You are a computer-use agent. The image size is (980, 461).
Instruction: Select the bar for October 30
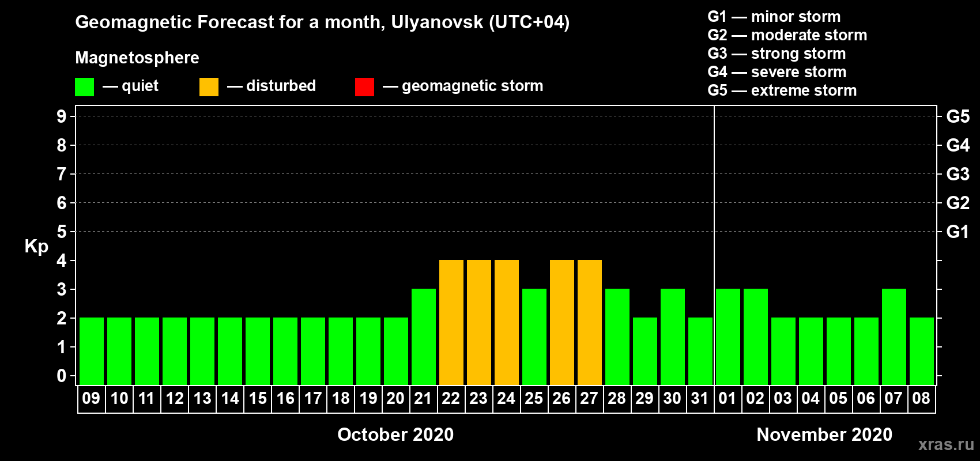673,337
